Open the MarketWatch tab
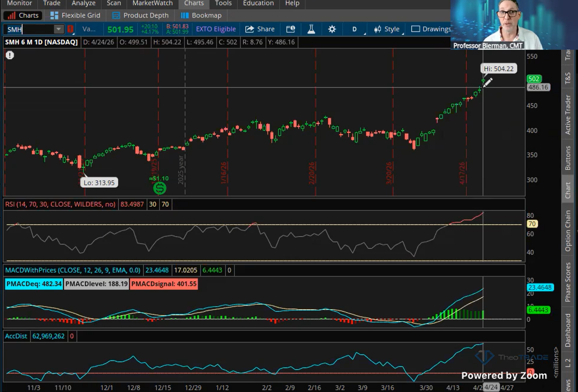Image resolution: width=578 pixels, height=392 pixels. point(153,3)
